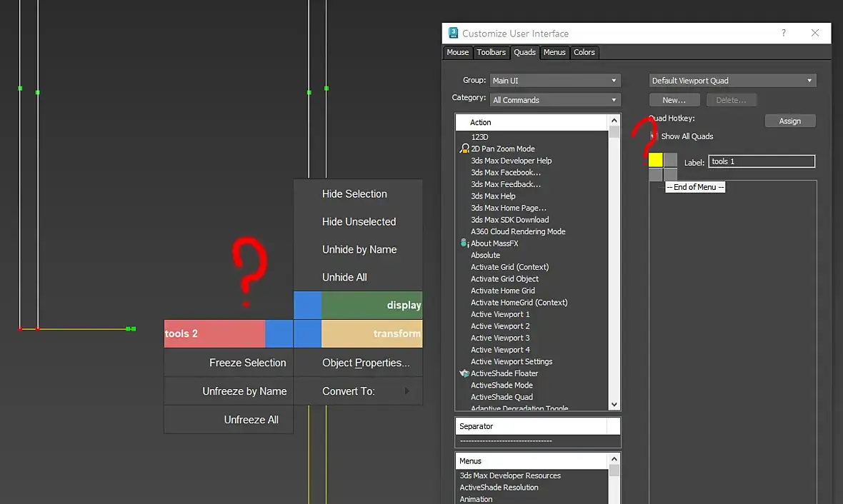Click the New... quad button
The height and width of the screenshot is (504, 843).
pyautogui.click(x=674, y=100)
